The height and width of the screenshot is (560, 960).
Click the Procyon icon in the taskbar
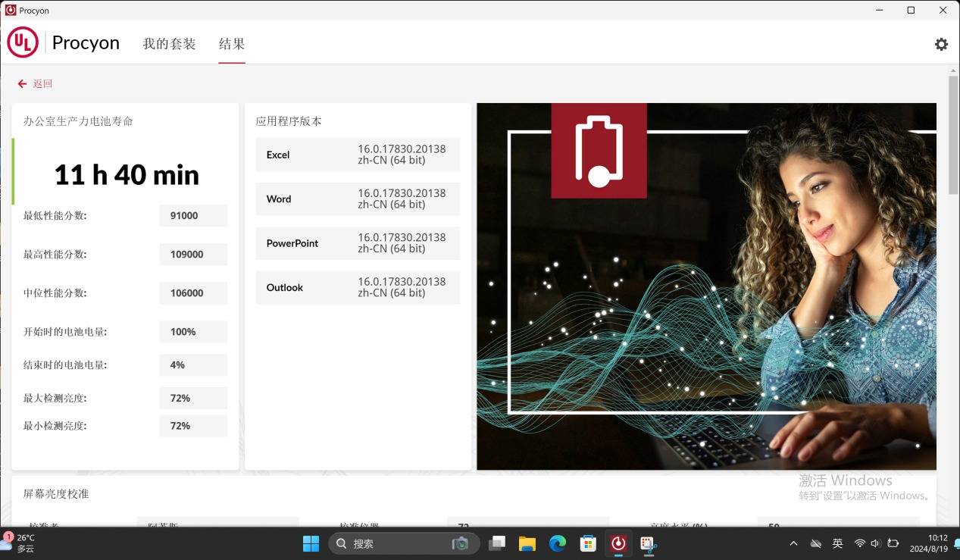point(618,543)
